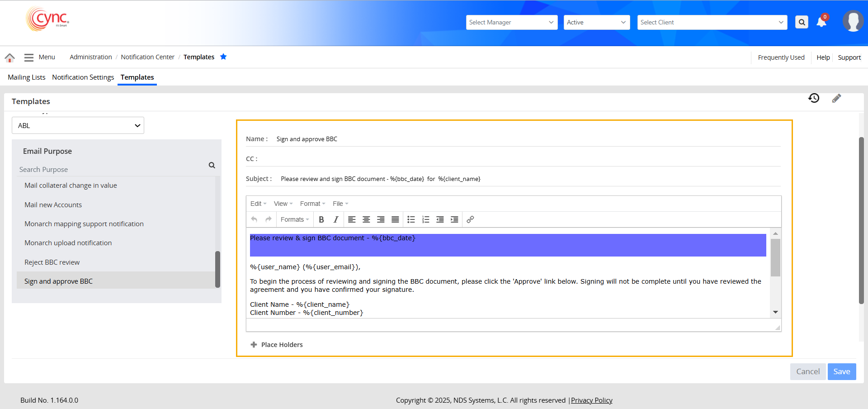Open the Select Manager dropdown
Viewport: 868px width, 409px height.
(511, 22)
